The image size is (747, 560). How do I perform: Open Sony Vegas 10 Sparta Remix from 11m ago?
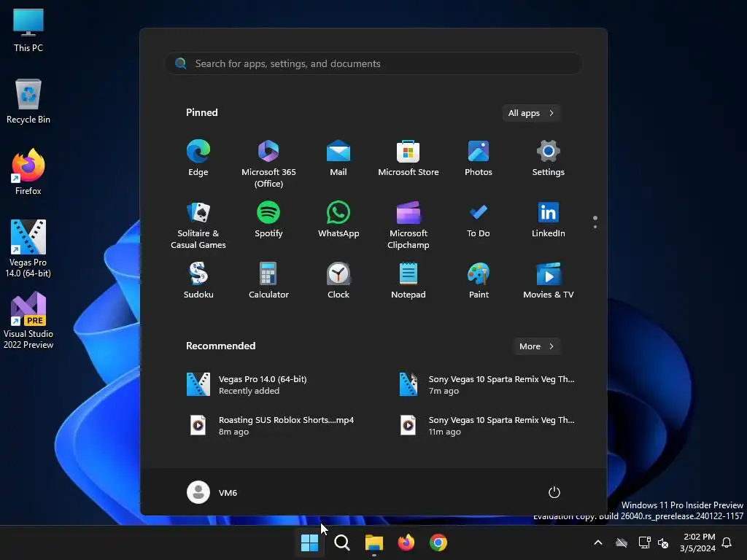487,425
